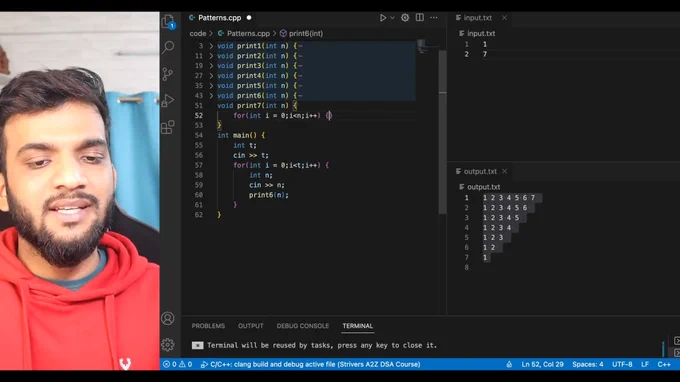Click line number 57 in gutter
The height and width of the screenshot is (382, 680).
(199, 165)
